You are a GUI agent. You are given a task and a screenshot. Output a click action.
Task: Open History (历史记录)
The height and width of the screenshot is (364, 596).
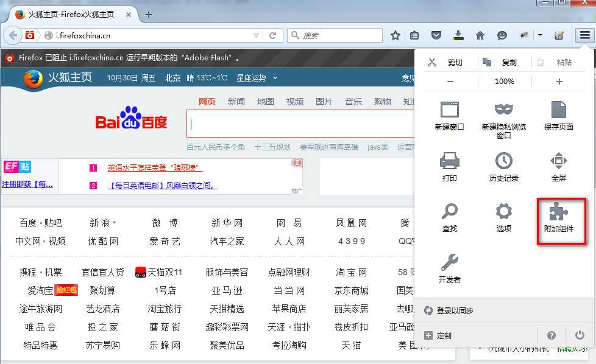pyautogui.click(x=503, y=167)
